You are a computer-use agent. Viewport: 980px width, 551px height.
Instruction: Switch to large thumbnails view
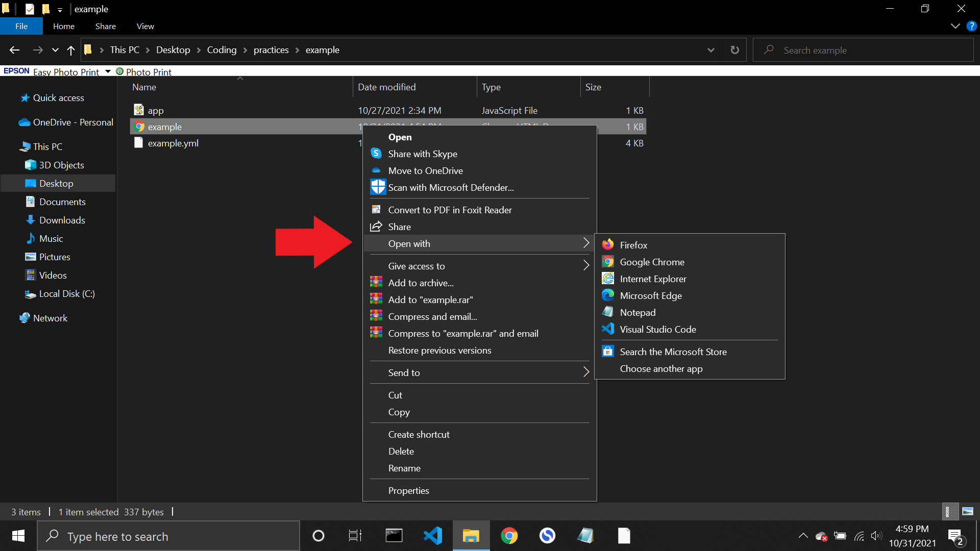[x=968, y=511]
